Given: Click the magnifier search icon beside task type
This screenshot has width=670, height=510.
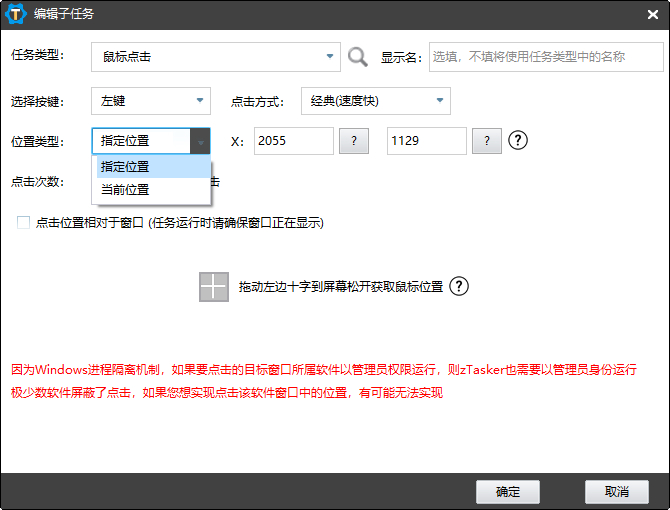Looking at the screenshot, I should (x=357, y=56).
